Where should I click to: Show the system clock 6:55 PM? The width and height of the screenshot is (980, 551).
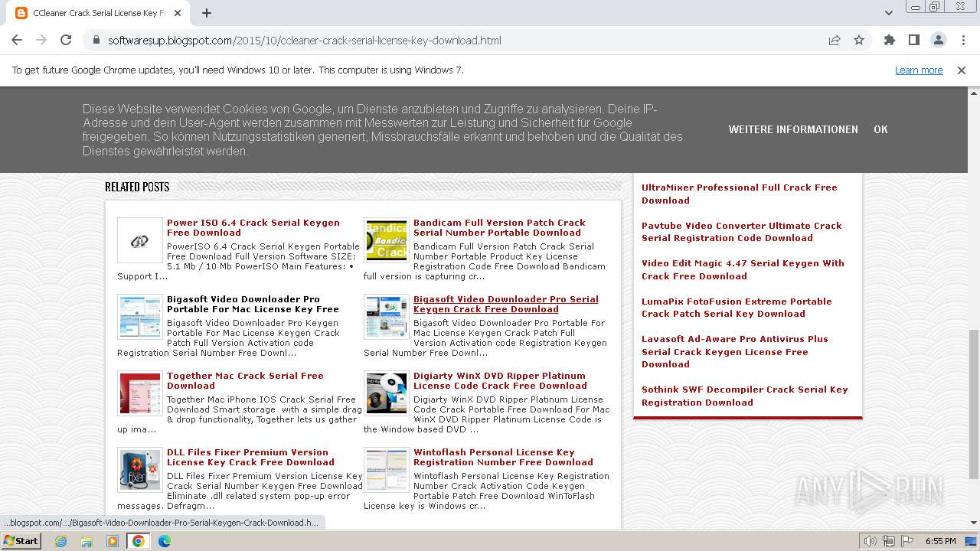coord(941,541)
